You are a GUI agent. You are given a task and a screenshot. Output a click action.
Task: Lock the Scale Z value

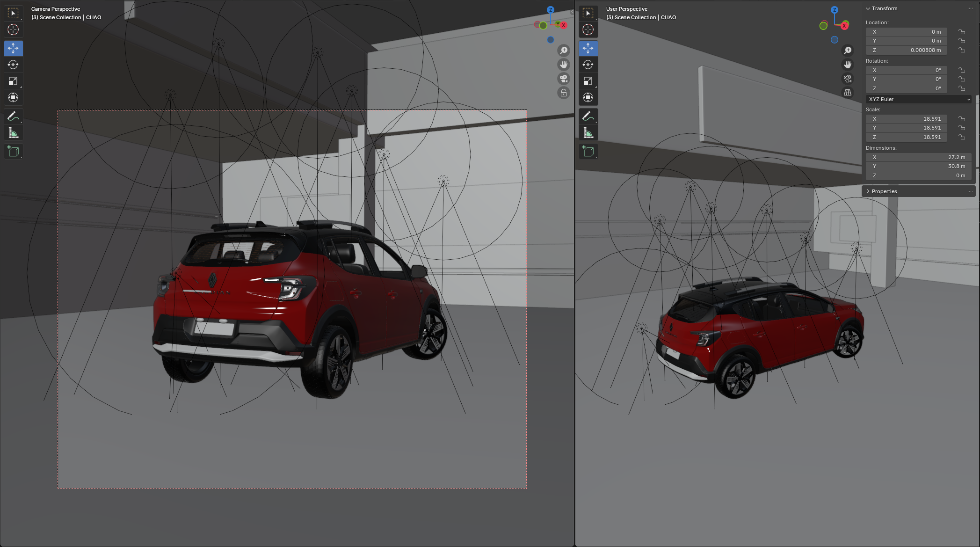(962, 137)
